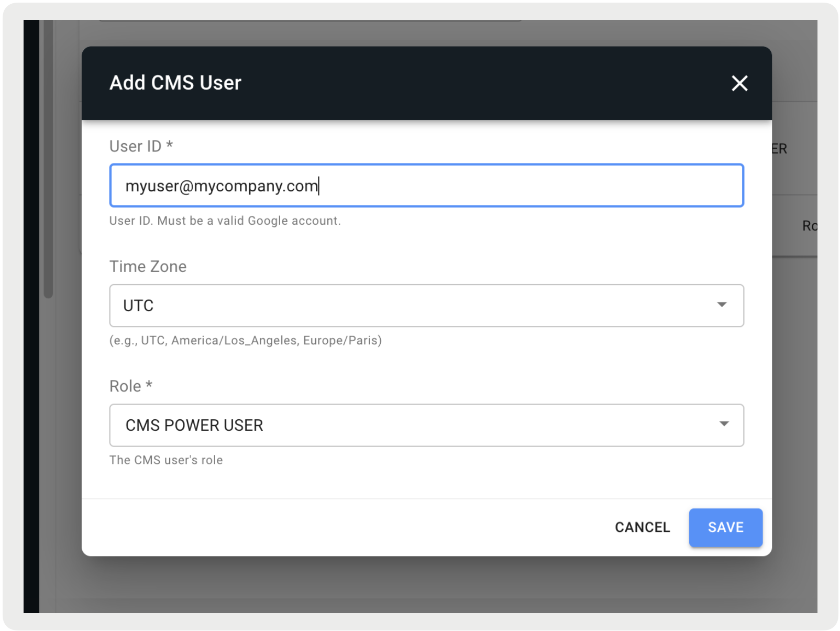Click the 'Time Zone' label

[148, 266]
